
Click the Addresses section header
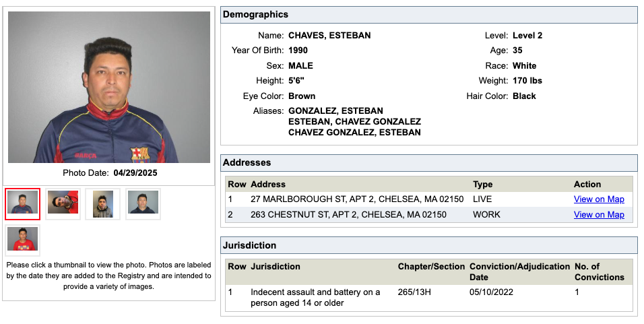(247, 163)
